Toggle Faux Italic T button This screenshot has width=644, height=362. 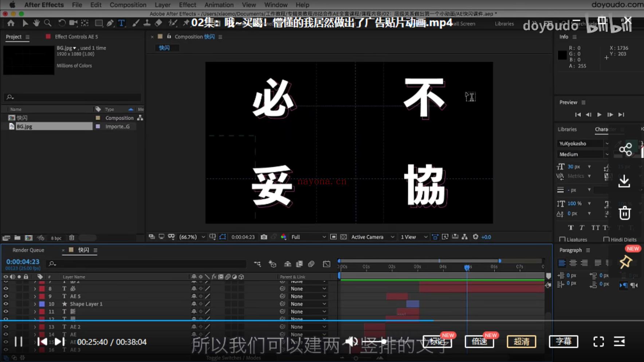coord(582,228)
